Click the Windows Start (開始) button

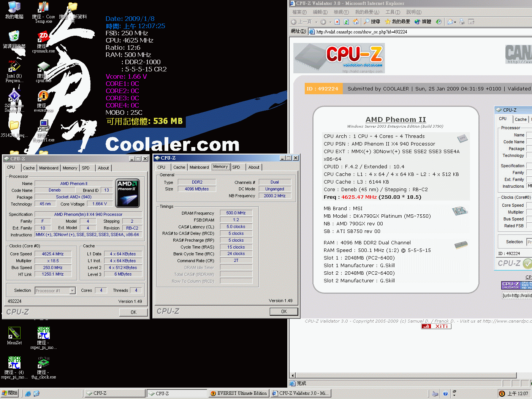pos(10,393)
